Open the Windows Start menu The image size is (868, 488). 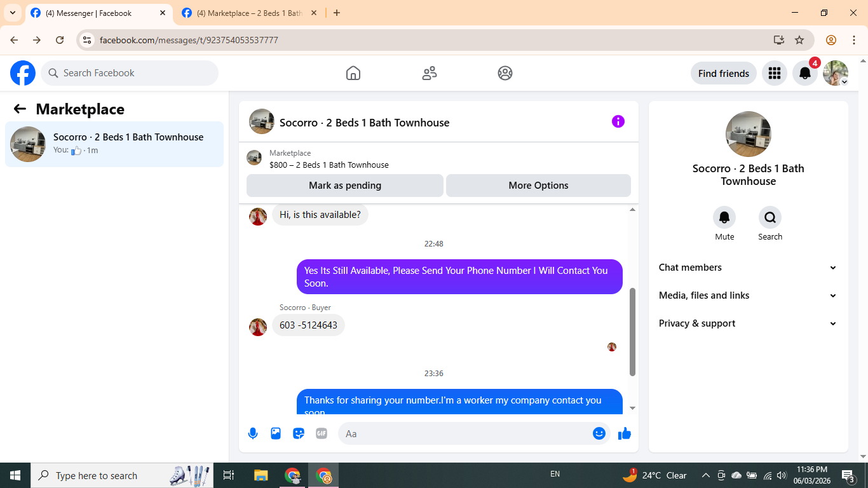pyautogui.click(x=15, y=475)
